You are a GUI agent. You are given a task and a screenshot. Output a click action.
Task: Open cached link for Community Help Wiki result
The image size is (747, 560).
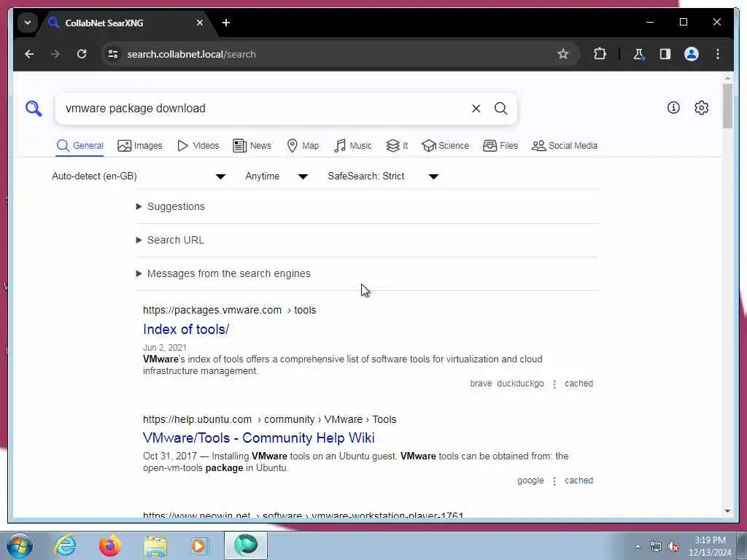[x=578, y=481]
